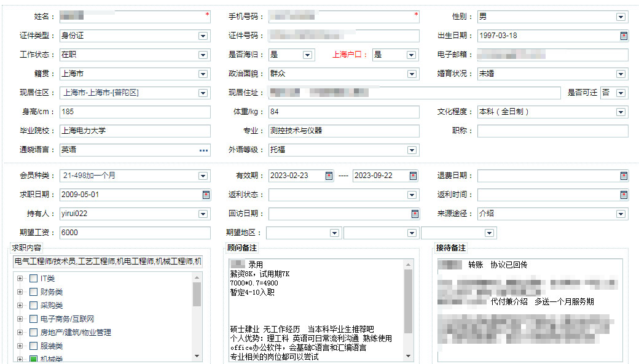Open calendar for 有效期 end date 2023-09-22
This screenshot has width=639, height=364.
(413, 176)
